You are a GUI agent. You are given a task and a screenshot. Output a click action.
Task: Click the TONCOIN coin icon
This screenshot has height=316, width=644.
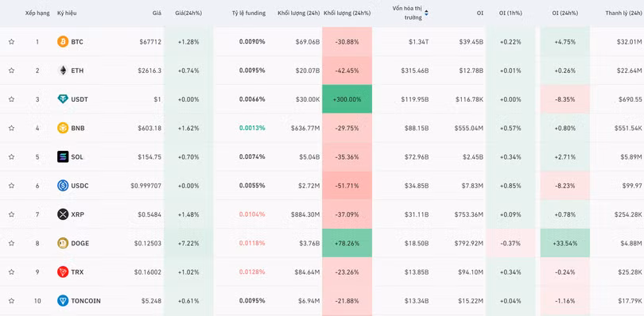pos(63,301)
